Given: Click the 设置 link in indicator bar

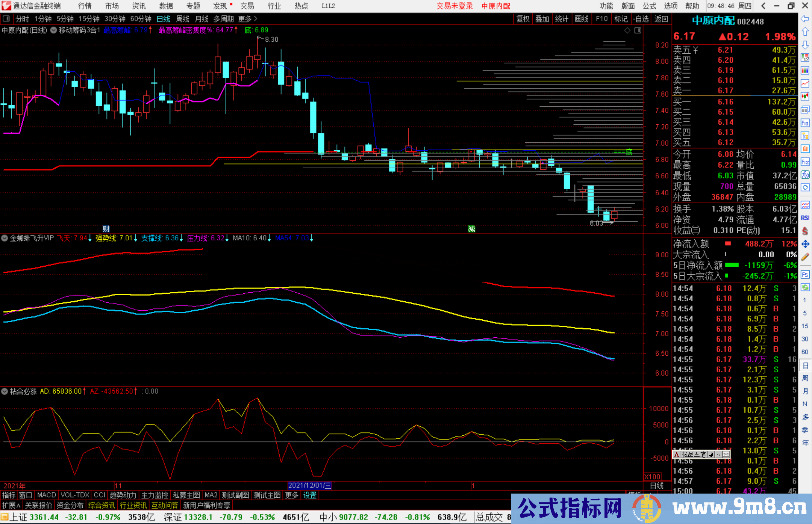Looking at the screenshot, I should pos(310,495).
